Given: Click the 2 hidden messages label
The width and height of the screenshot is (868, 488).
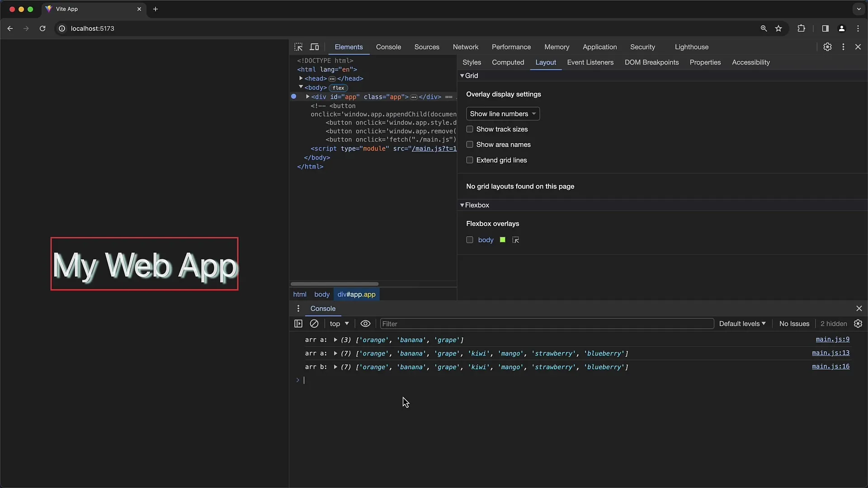Looking at the screenshot, I should [834, 324].
